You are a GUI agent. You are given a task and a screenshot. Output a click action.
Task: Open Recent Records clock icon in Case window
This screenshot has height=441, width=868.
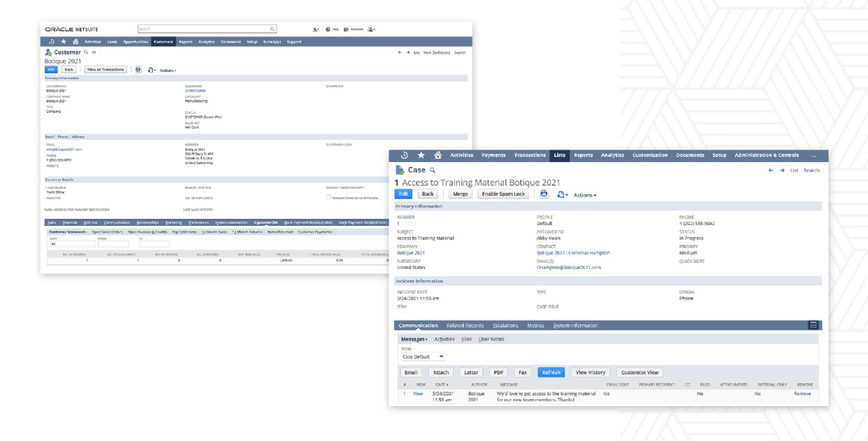404,155
